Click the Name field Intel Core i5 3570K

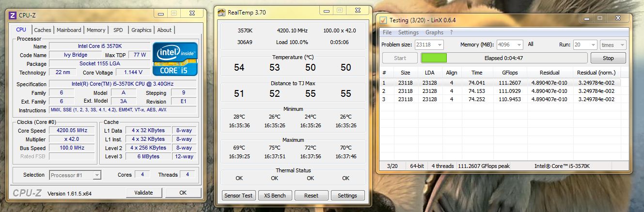pos(99,46)
